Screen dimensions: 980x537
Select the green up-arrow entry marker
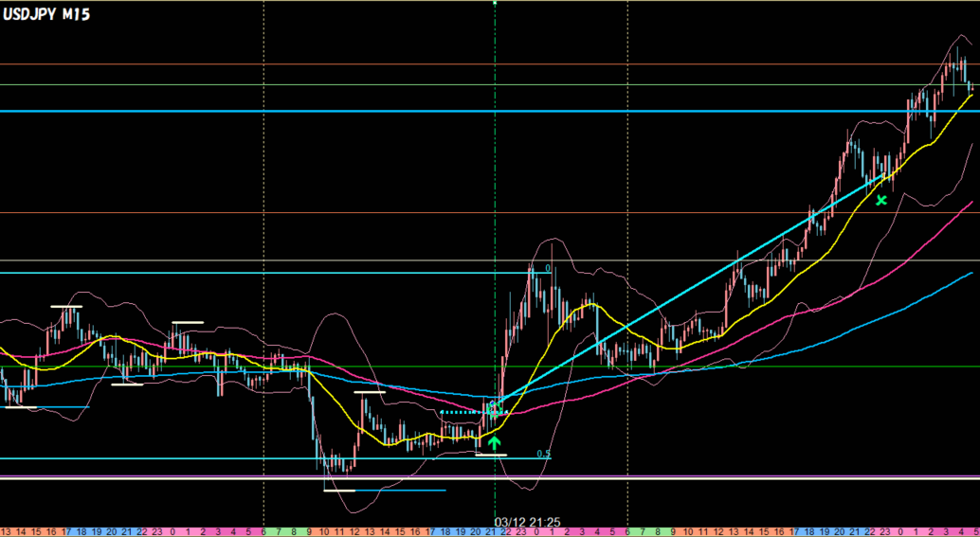(x=495, y=443)
